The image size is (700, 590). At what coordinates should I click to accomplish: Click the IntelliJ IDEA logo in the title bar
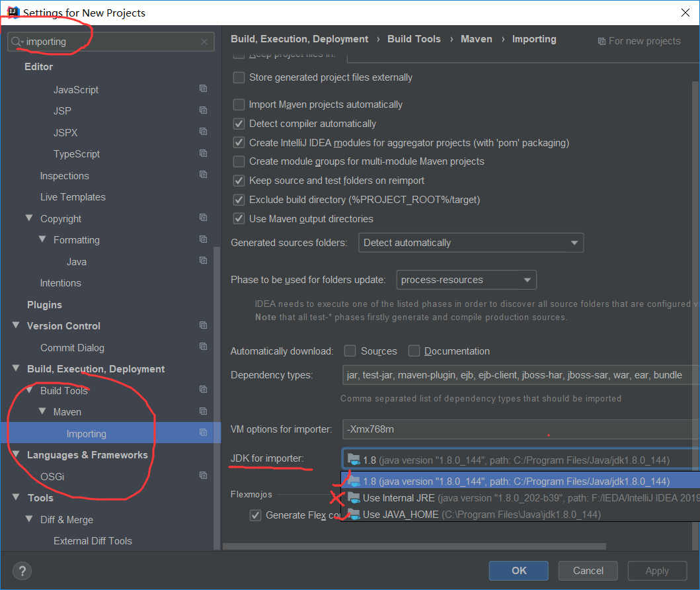click(13, 12)
